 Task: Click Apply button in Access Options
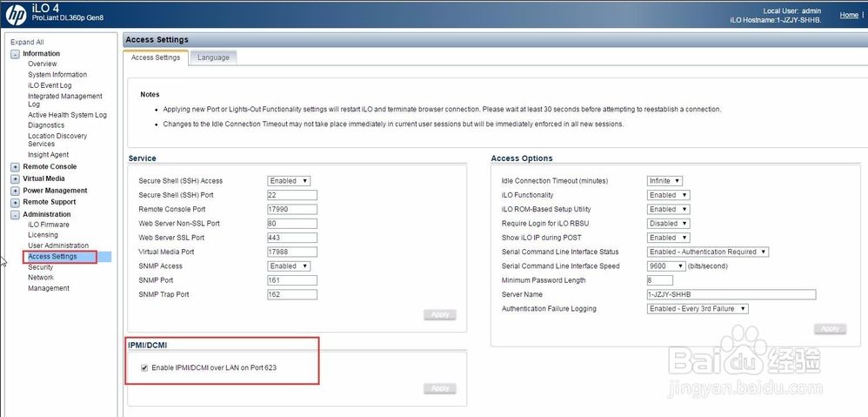(830, 329)
